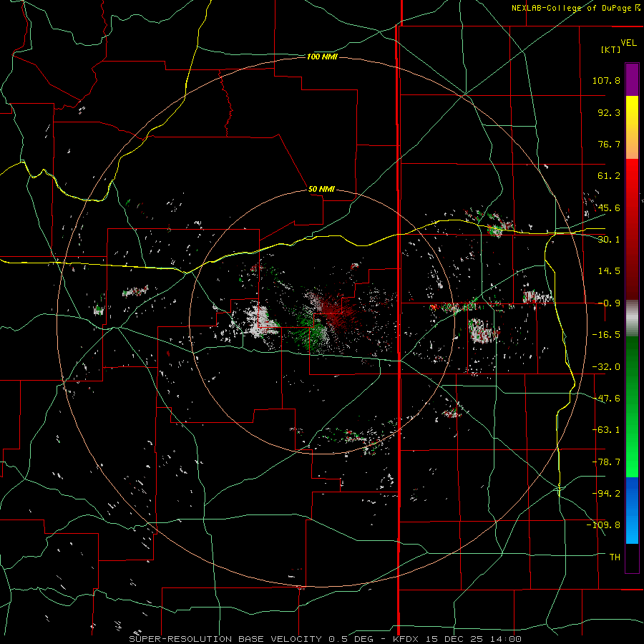Viewport: 644px width, 644px height.
Task: Click the -63.1 velocity scale value
Action: tap(606, 430)
